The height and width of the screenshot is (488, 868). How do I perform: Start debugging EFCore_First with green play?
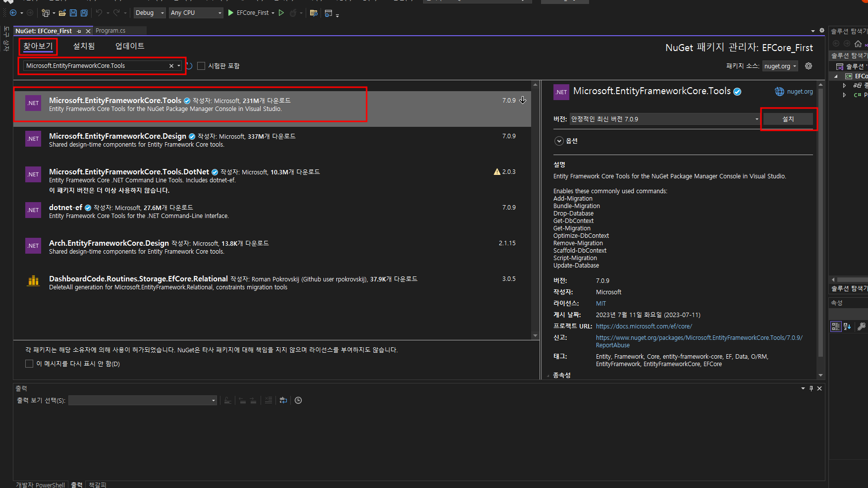[231, 13]
